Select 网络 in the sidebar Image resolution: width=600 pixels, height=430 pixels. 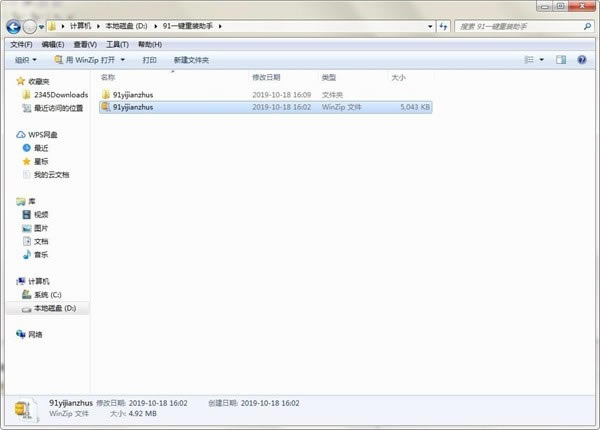pyautogui.click(x=35, y=335)
